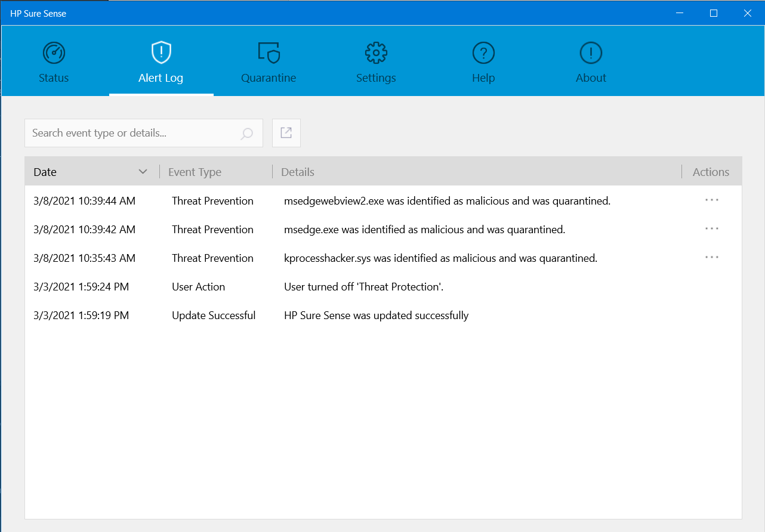
Task: Close the HP Sure Sense window
Action: pyautogui.click(x=747, y=13)
